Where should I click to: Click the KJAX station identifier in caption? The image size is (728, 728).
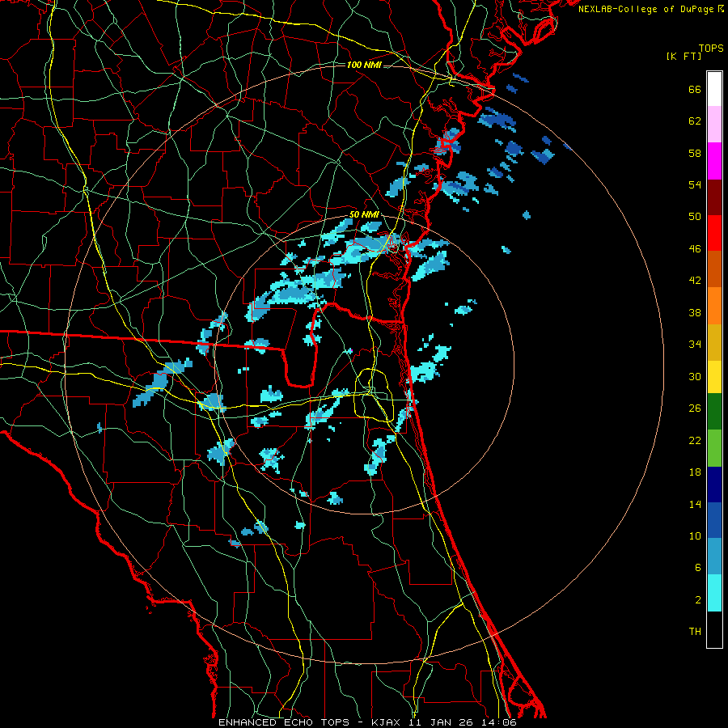[387, 722]
